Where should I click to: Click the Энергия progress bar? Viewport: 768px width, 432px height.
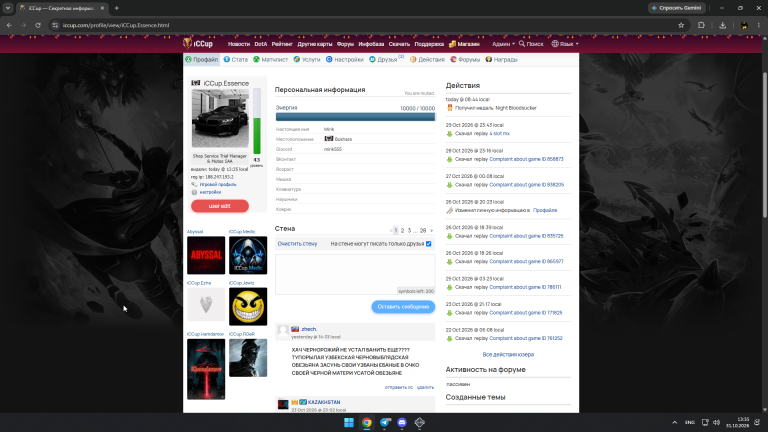click(355, 117)
